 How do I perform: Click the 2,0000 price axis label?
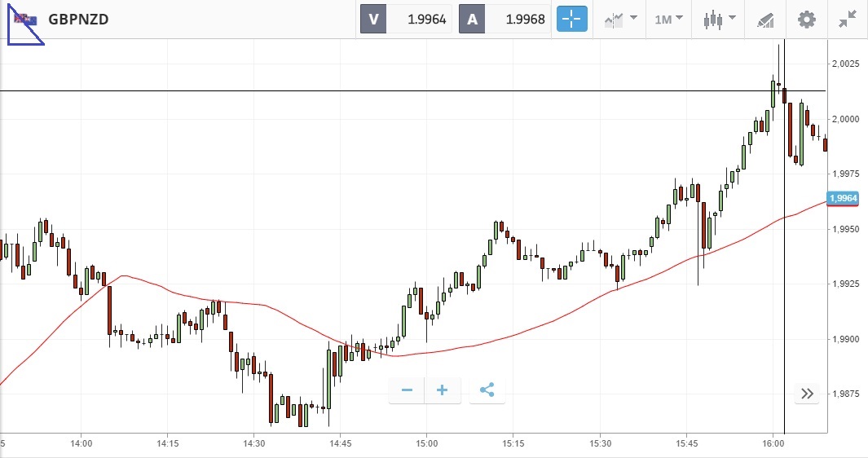(844, 119)
